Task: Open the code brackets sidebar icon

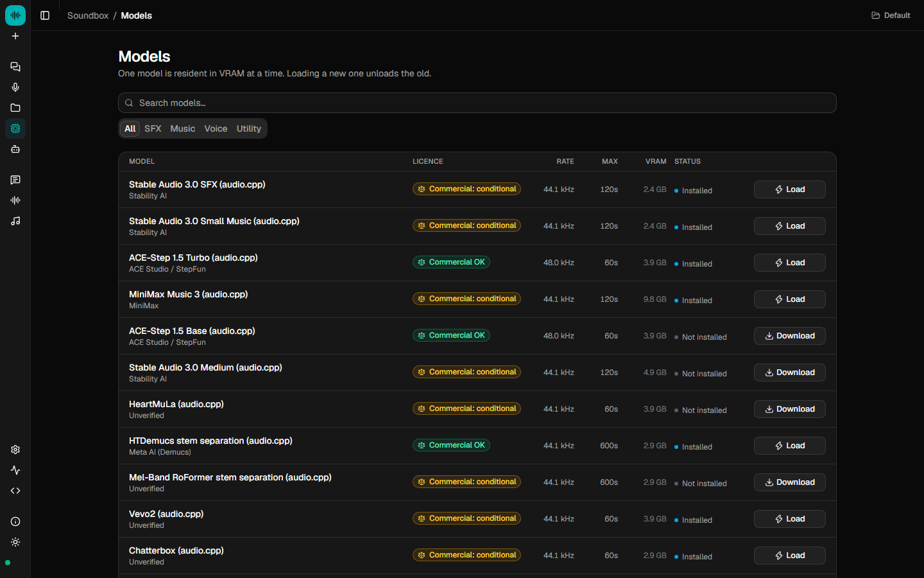Action: pyautogui.click(x=15, y=491)
